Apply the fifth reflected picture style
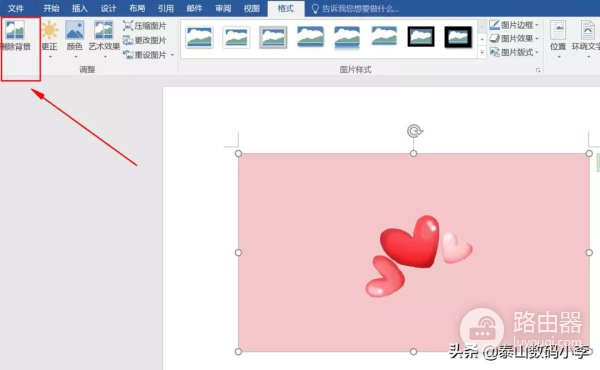This screenshot has height=370, width=600. pos(347,38)
